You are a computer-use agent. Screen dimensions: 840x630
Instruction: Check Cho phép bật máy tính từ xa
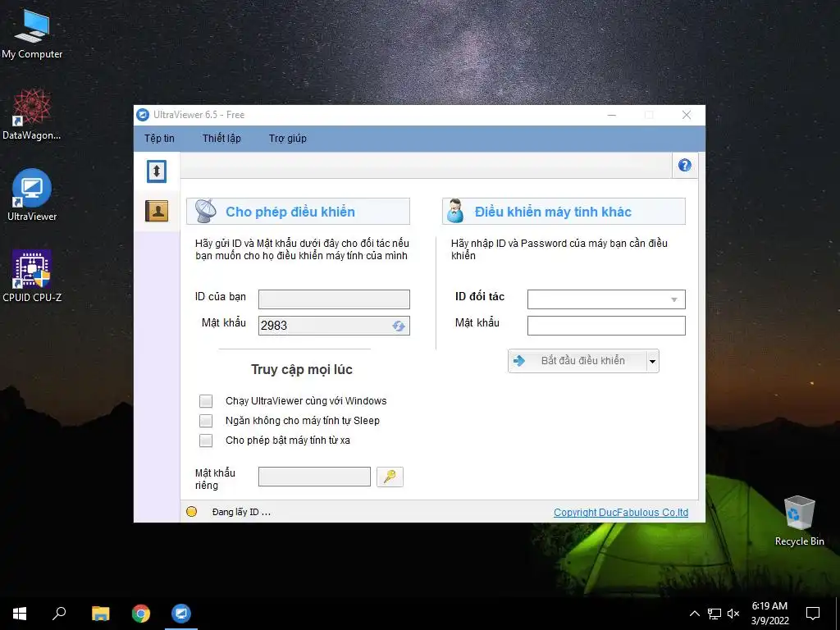206,441
